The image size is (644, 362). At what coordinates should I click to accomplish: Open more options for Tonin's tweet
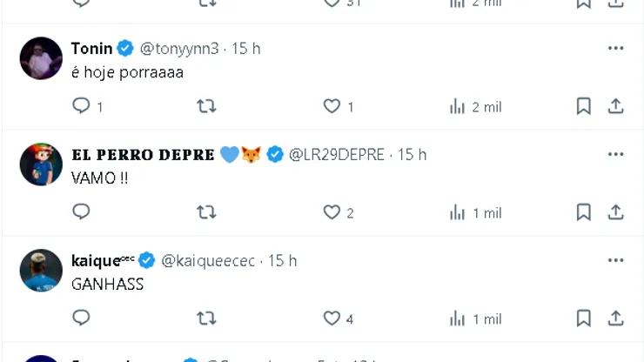coord(616,48)
